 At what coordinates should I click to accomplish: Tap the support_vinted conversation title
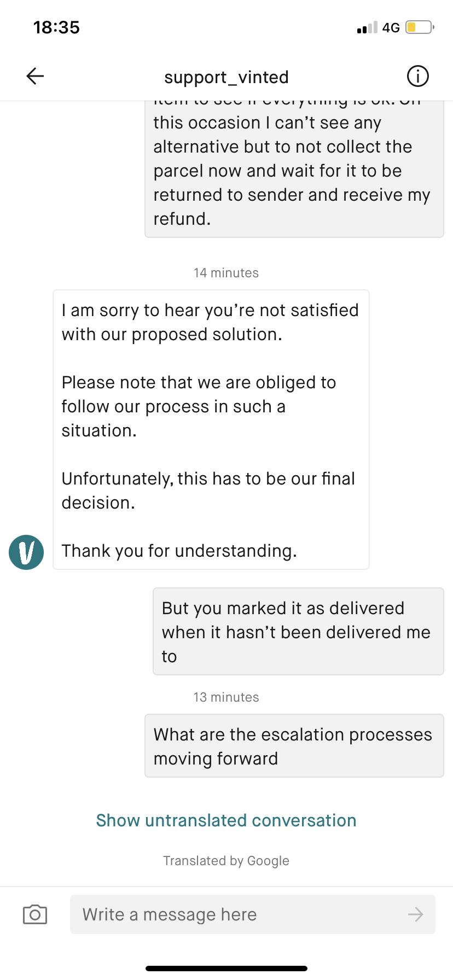[226, 77]
